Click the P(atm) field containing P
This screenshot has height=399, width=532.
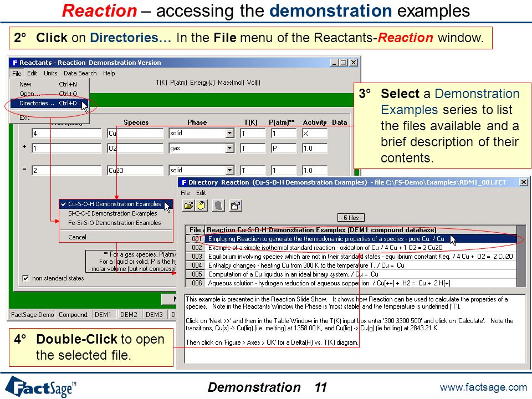pyautogui.click(x=284, y=149)
